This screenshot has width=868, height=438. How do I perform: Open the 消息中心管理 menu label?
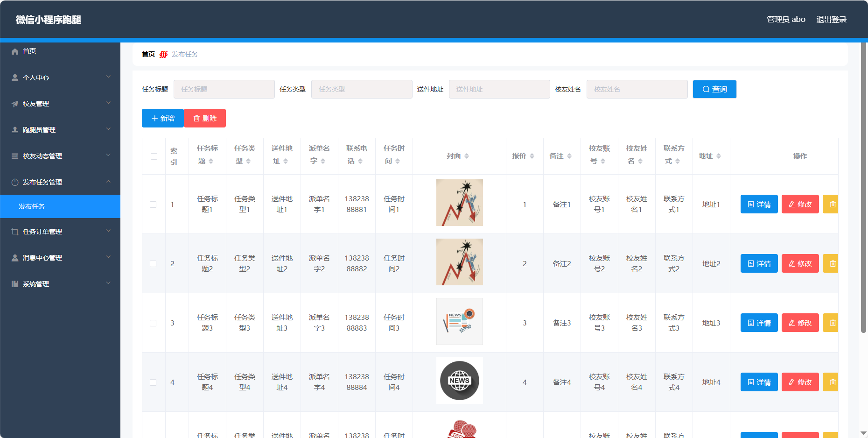pos(42,258)
